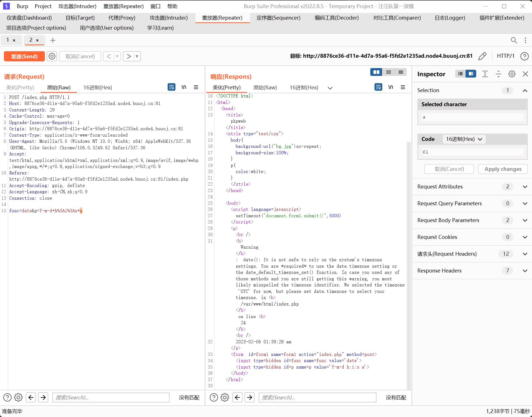Switch to side-by-side request/response layout

tap(376, 72)
